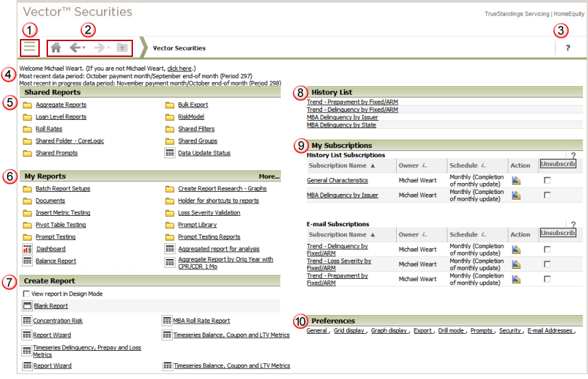Screen dimensions: 588x379
Task: Open RiskModel folder link
Action: [191, 117]
